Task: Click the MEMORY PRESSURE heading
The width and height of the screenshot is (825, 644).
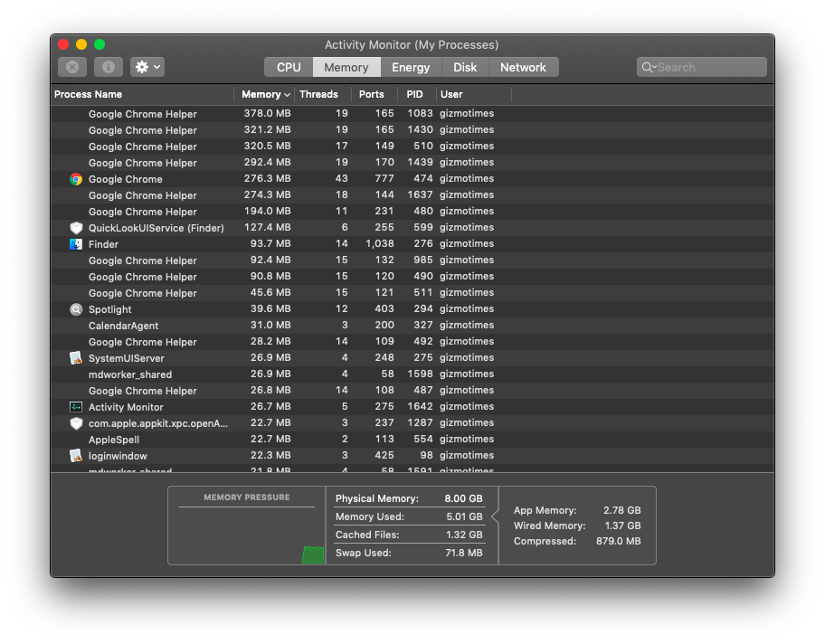Action: (x=247, y=497)
